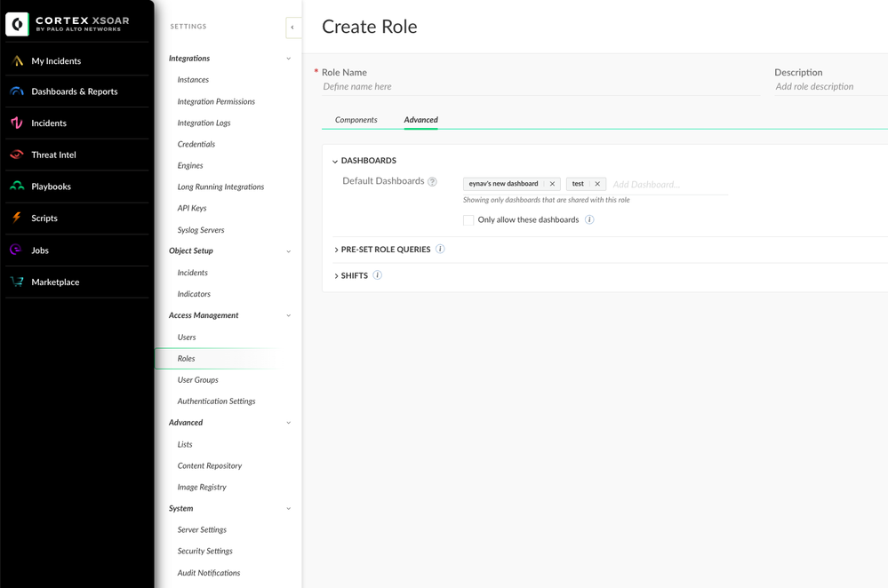Go to Playbooks via sidebar icon
The width and height of the screenshot is (888, 588).
tap(17, 187)
